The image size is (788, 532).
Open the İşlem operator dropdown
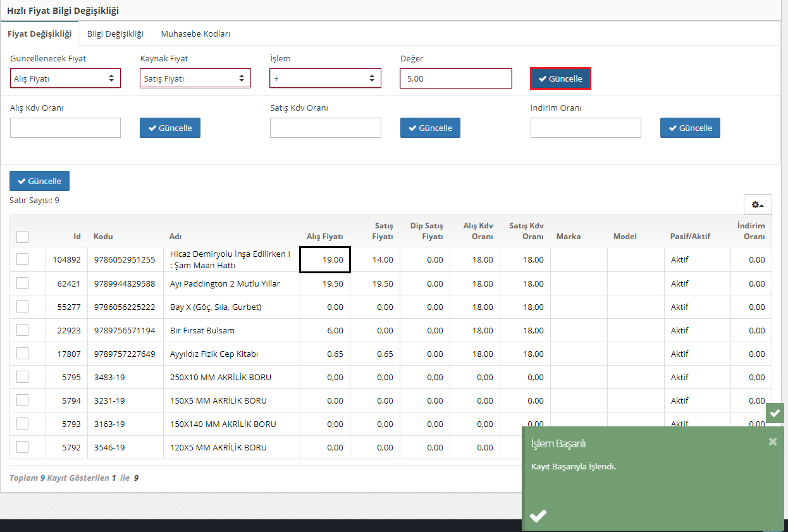coord(325,78)
